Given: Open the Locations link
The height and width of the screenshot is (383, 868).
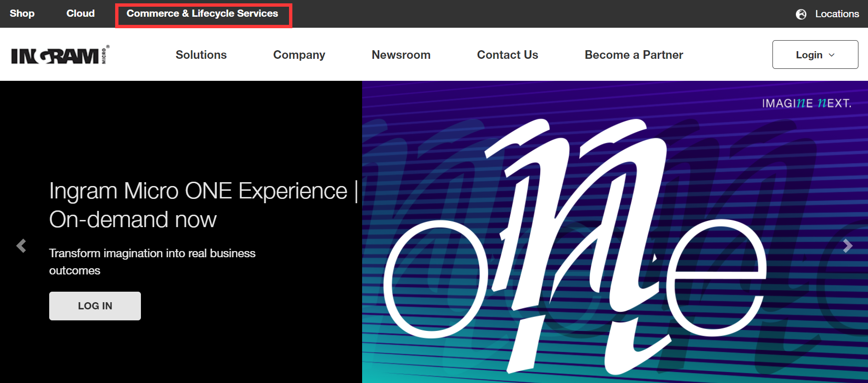Looking at the screenshot, I should tap(837, 14).
